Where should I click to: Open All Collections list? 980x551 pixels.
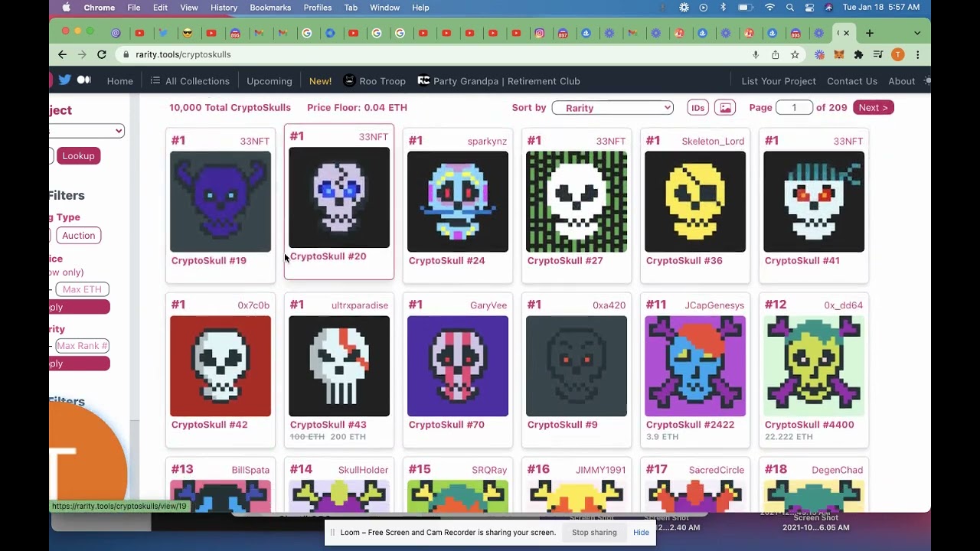click(190, 81)
